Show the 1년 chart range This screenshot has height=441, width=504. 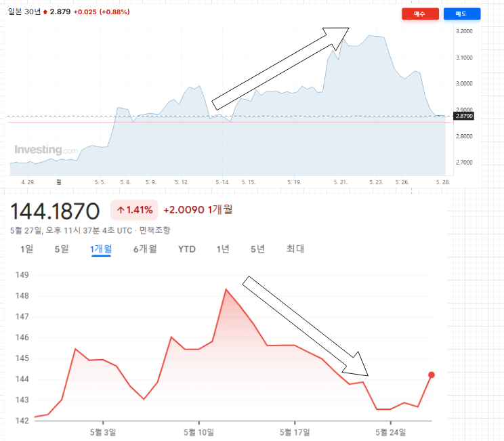[223, 249]
